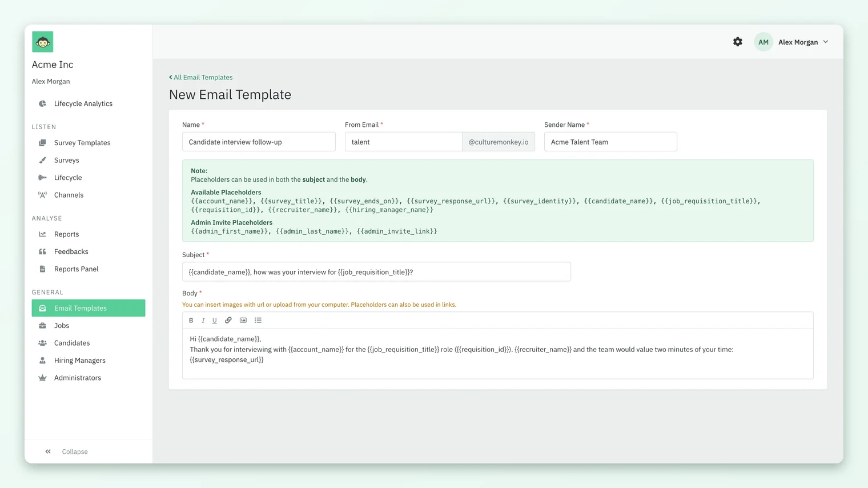Click the Candidates people icon
This screenshot has height=488, width=868.
click(42, 343)
